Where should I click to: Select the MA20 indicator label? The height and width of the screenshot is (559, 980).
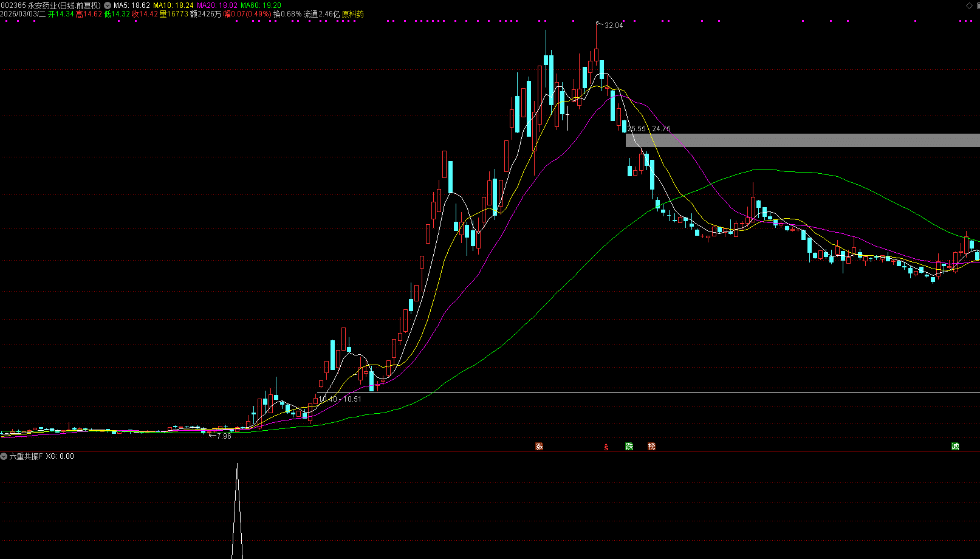[x=217, y=5]
